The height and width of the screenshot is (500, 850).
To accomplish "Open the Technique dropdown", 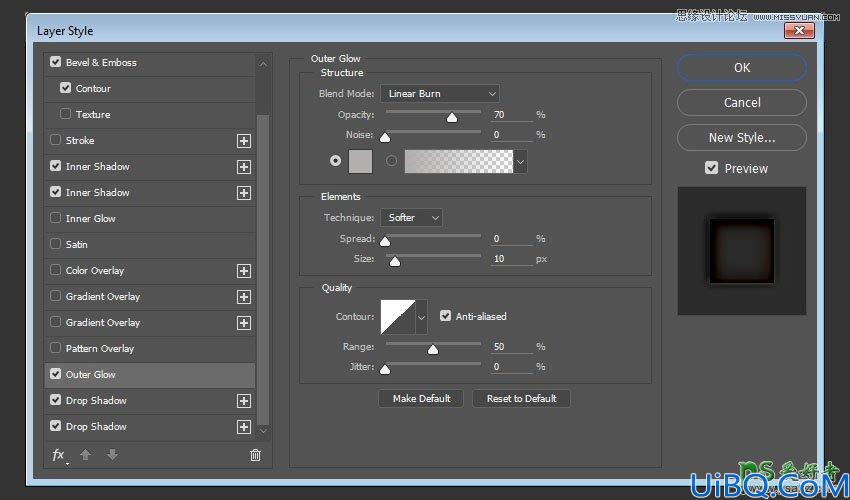I will pyautogui.click(x=411, y=218).
